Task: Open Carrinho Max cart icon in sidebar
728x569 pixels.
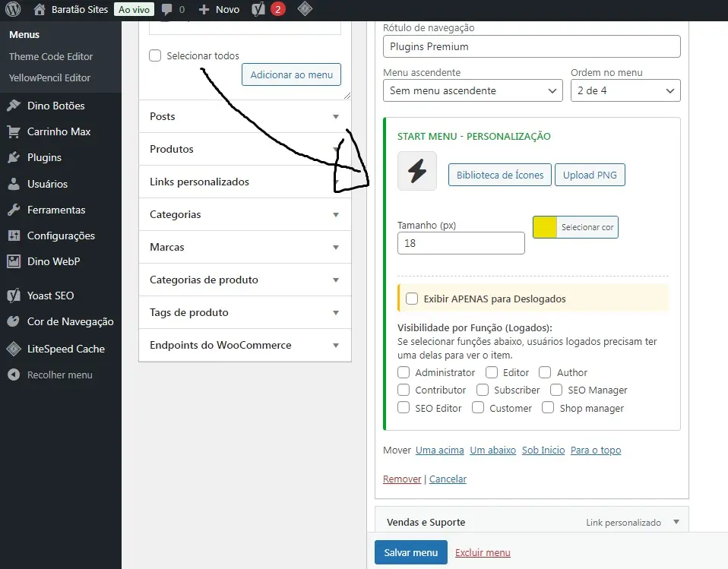Action: (14, 131)
